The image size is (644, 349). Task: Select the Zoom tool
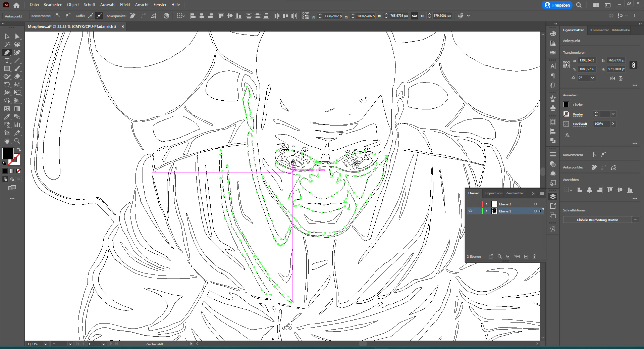17,141
